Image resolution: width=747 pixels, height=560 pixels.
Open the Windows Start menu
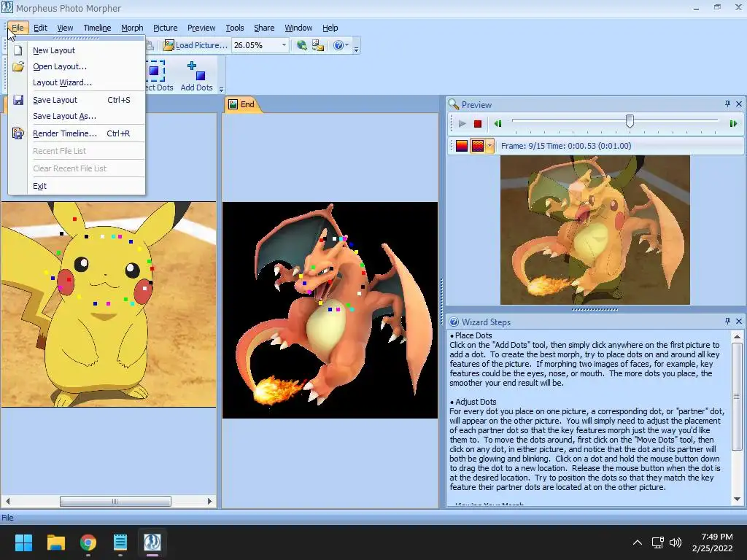pyautogui.click(x=23, y=542)
